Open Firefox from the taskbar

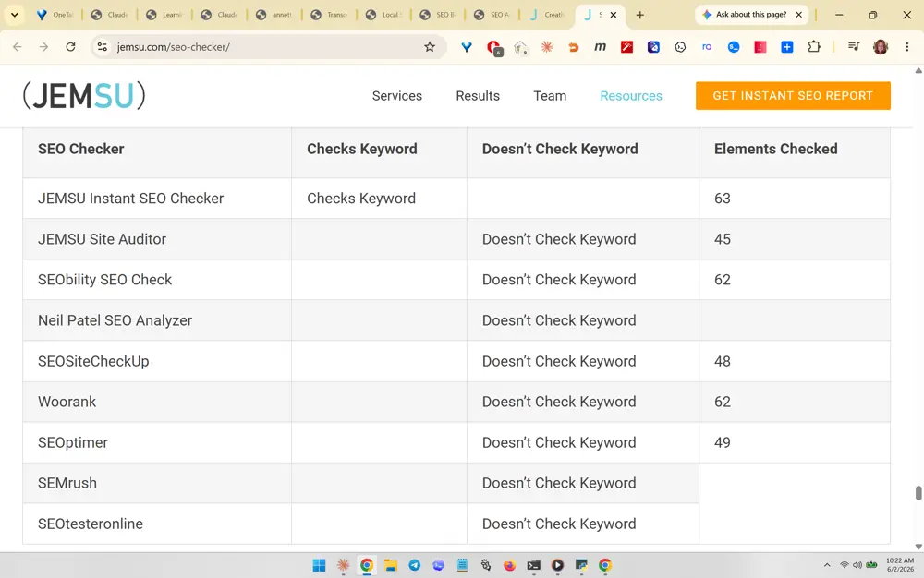tap(510, 566)
